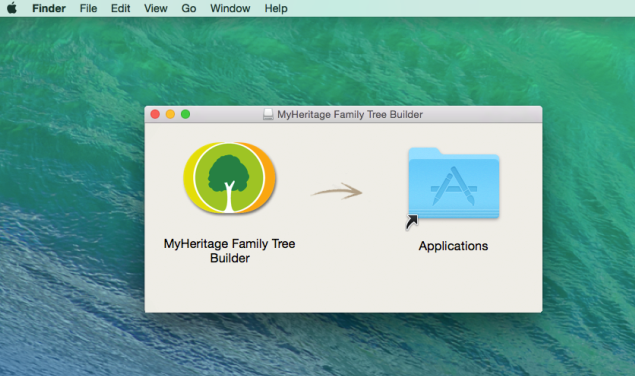Close the MyHeritage installer window
The height and width of the screenshot is (376, 635).
point(155,114)
